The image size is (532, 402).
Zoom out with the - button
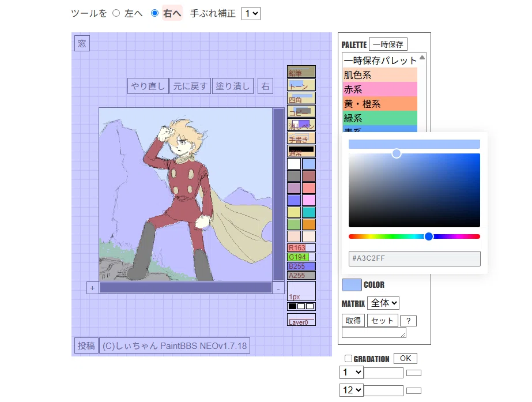pyautogui.click(x=278, y=288)
